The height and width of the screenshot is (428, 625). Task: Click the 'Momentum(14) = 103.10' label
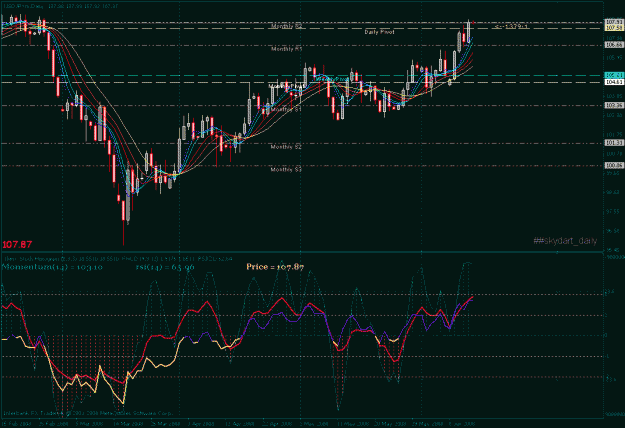click(52, 267)
